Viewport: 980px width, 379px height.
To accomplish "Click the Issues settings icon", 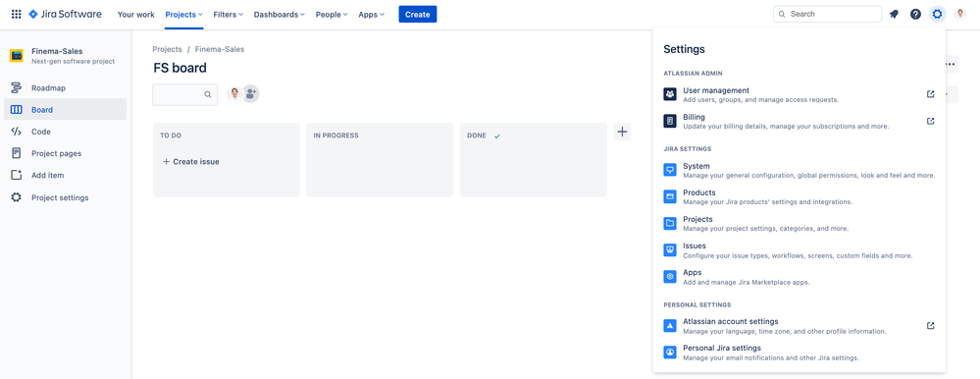I will (670, 250).
